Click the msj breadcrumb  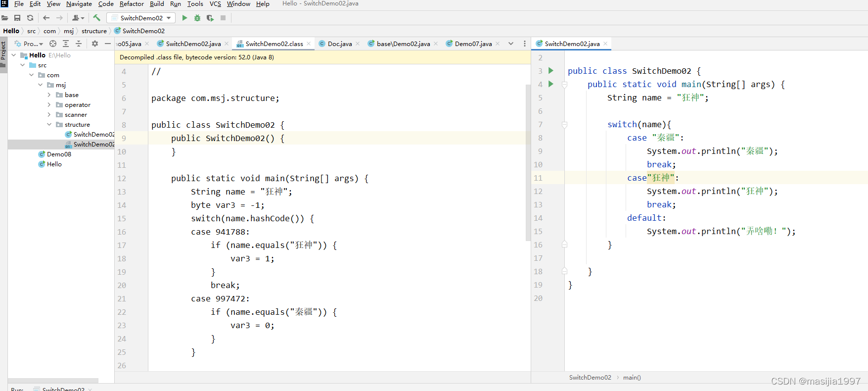(x=68, y=31)
